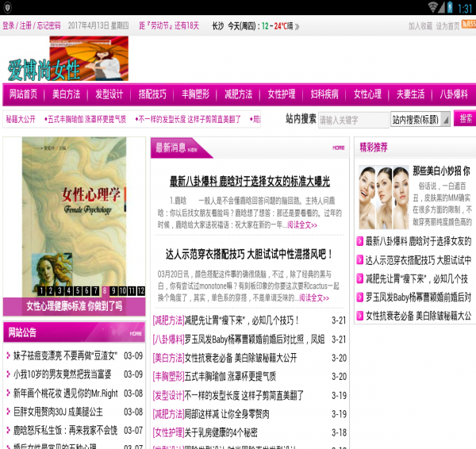Viewport: 476px width, 449px height.
Task: Open recommended item 减肥先让胃瘦下来
Action: click(416, 278)
